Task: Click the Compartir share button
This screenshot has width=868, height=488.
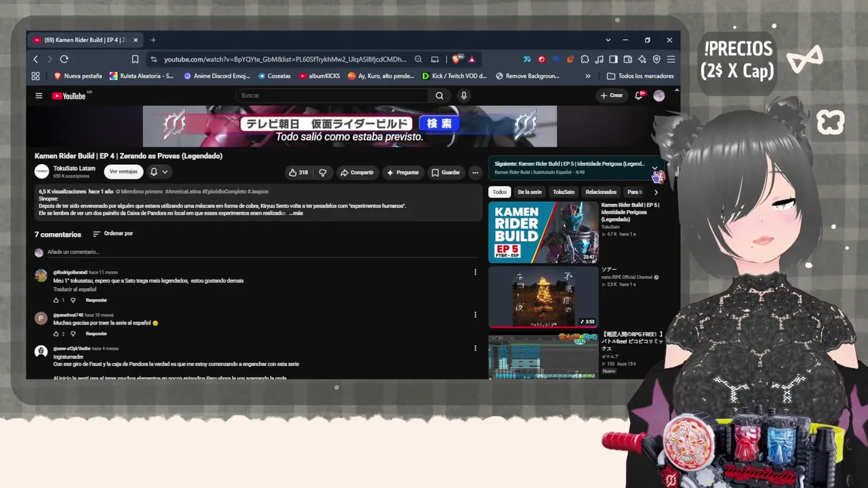Action: pos(357,173)
